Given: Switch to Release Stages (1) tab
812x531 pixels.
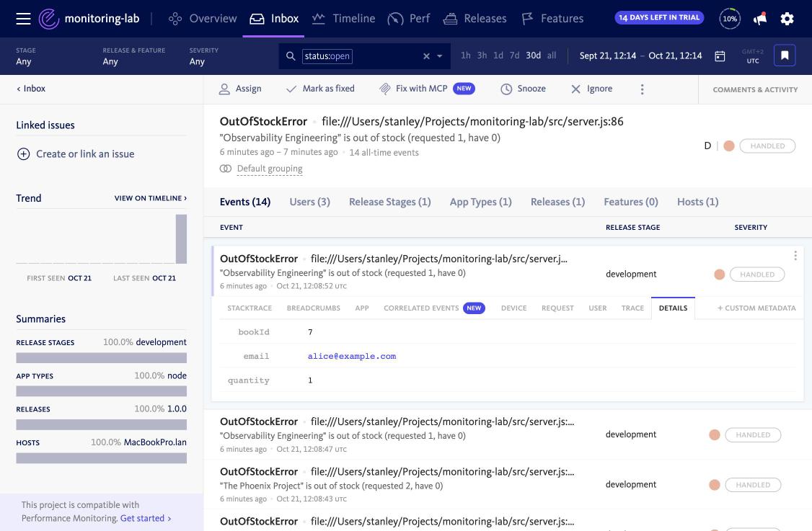Looking at the screenshot, I should coord(390,202).
